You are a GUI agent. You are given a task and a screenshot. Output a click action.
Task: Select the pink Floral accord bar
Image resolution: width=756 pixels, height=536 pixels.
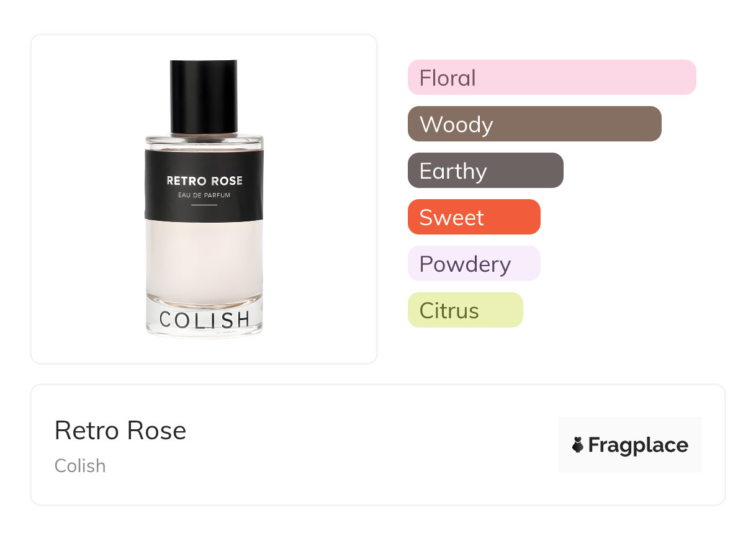(x=551, y=78)
